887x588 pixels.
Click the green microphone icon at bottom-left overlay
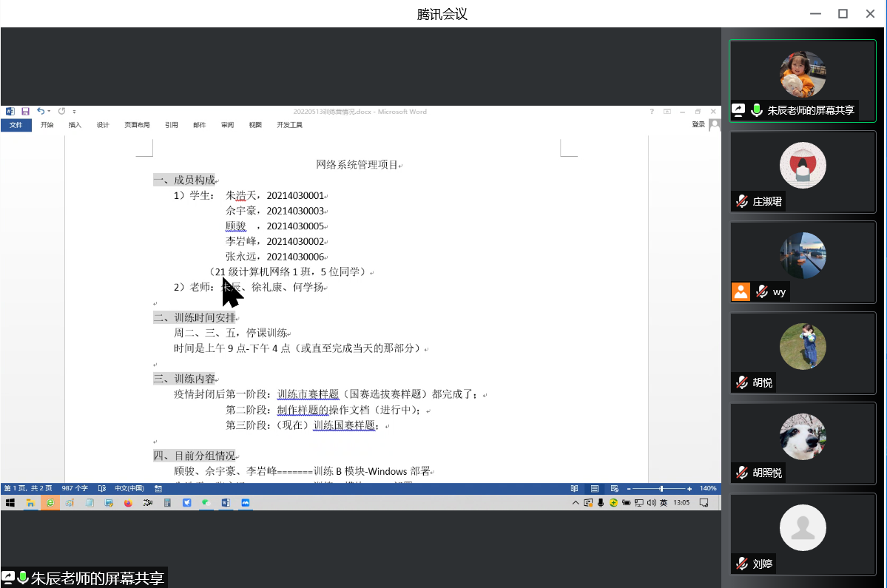click(x=23, y=578)
